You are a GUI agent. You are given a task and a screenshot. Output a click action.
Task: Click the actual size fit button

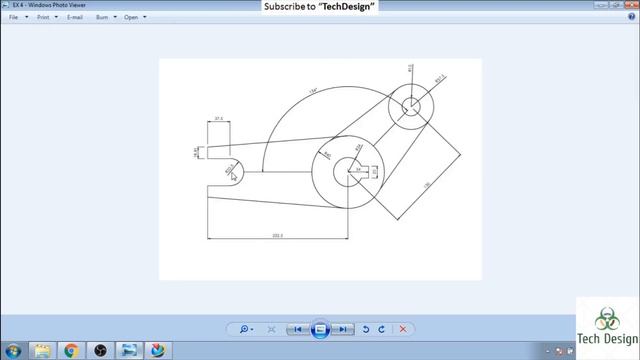271,329
